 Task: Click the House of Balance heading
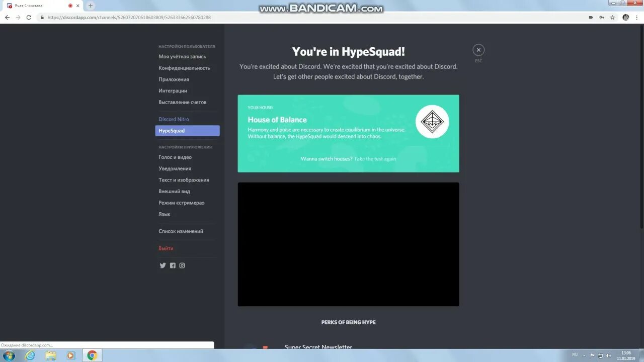point(277,120)
